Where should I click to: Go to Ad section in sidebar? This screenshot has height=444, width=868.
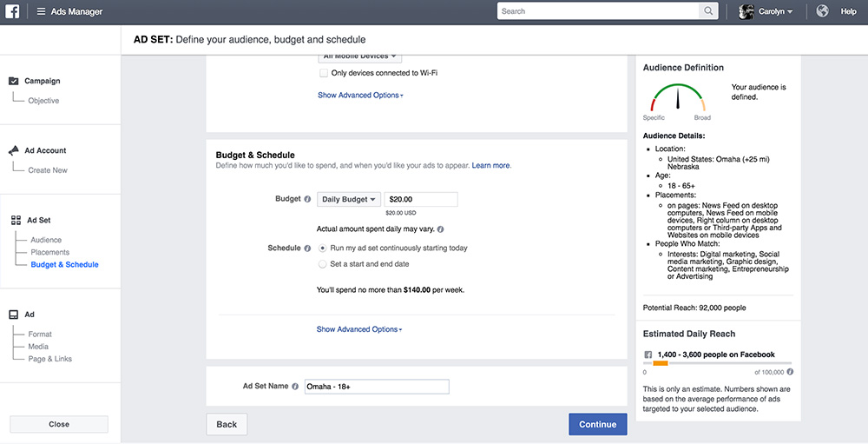pos(30,315)
